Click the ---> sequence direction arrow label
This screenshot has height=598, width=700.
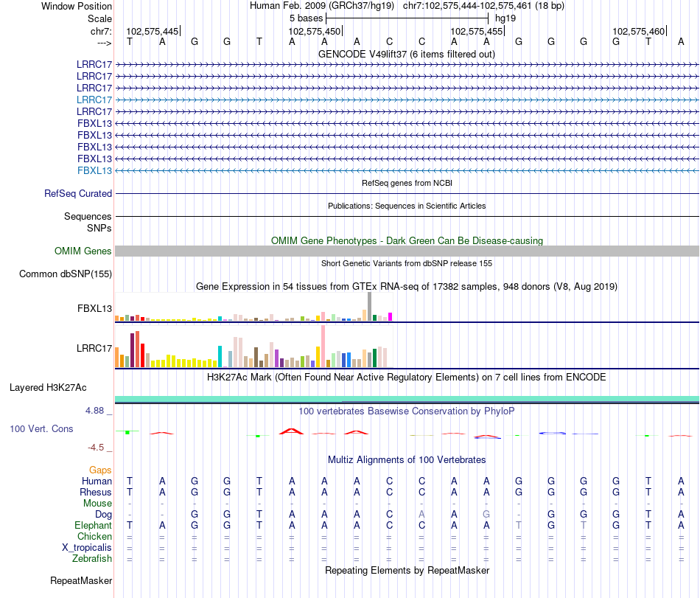pyautogui.click(x=104, y=43)
